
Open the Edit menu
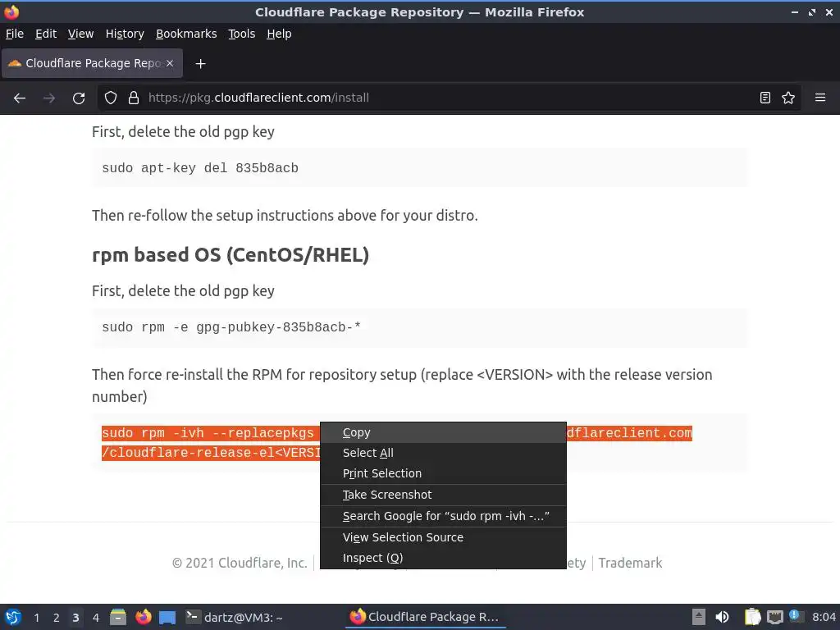pos(46,34)
